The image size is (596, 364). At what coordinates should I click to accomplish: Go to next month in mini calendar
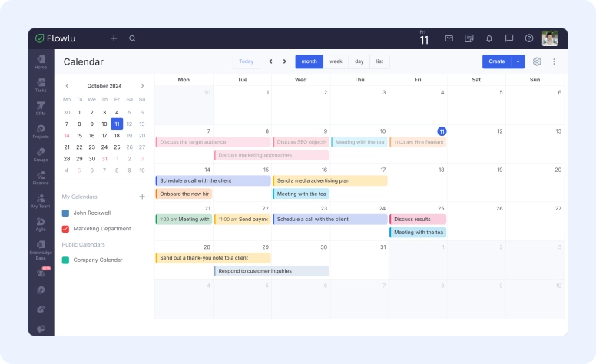[142, 86]
